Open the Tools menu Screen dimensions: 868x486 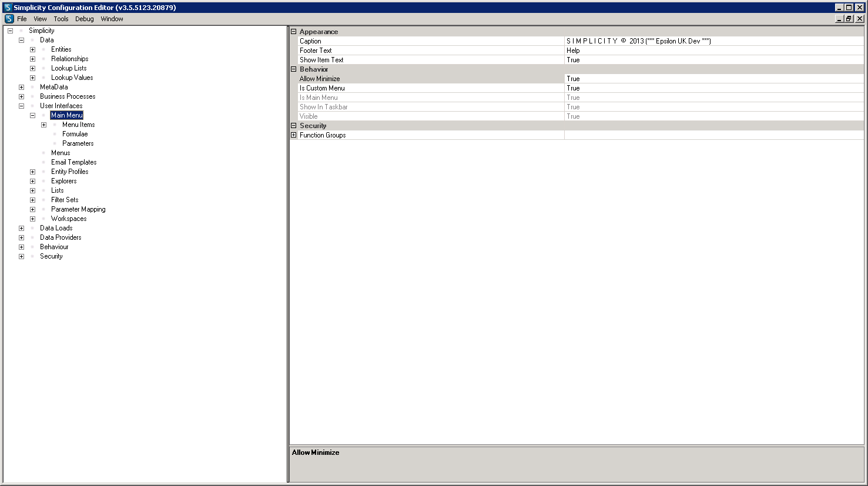pos(61,19)
